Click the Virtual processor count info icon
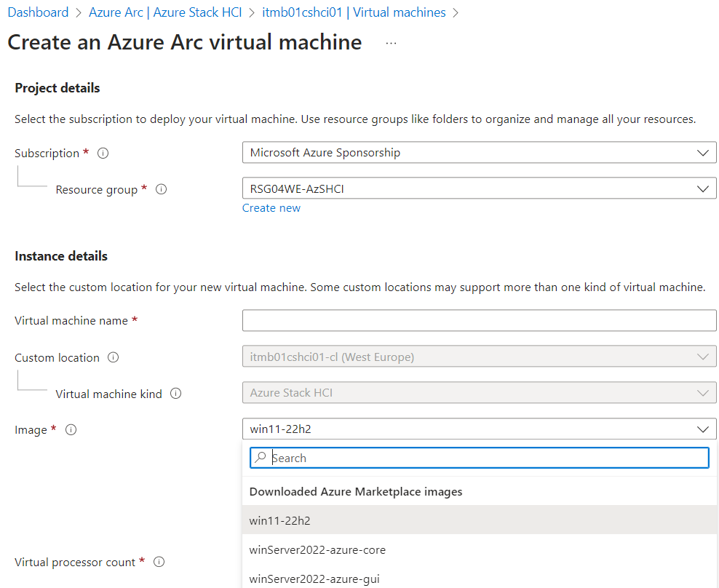The width and height of the screenshot is (719, 588). coord(159,562)
